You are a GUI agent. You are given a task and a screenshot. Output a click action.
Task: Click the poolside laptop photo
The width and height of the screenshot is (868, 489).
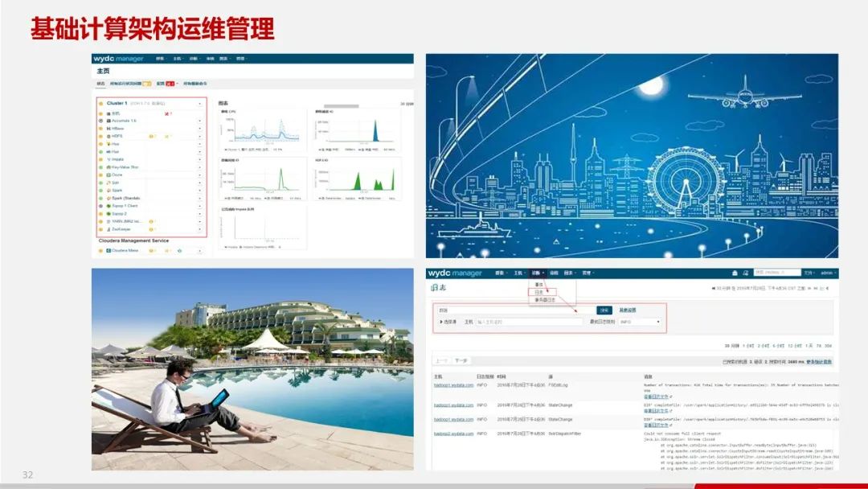tap(252, 369)
